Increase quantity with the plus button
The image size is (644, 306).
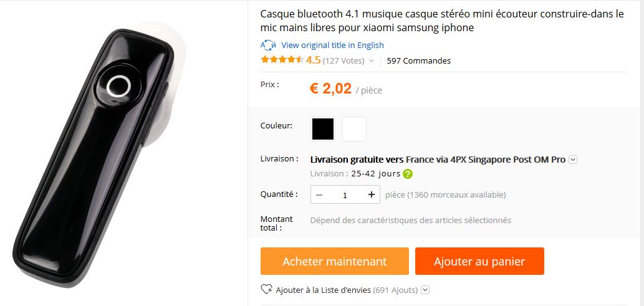pos(371,195)
